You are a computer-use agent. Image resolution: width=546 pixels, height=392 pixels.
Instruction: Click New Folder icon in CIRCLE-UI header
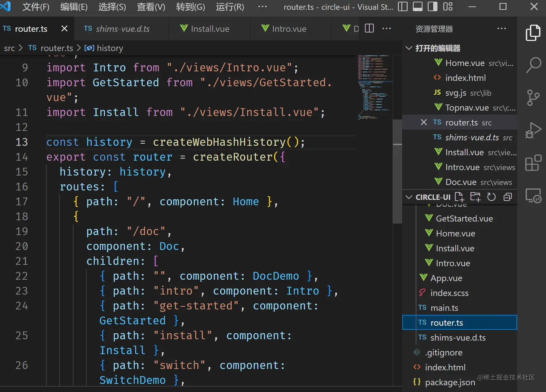point(475,197)
